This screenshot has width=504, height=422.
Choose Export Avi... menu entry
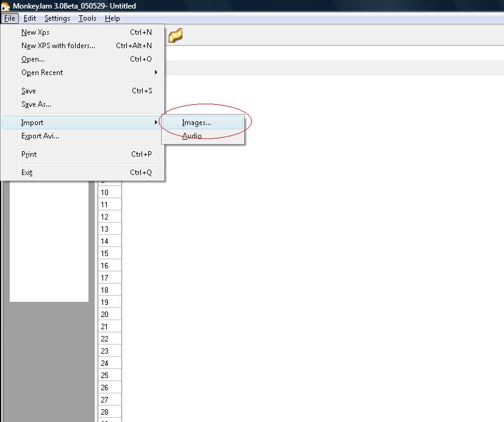pos(83,136)
